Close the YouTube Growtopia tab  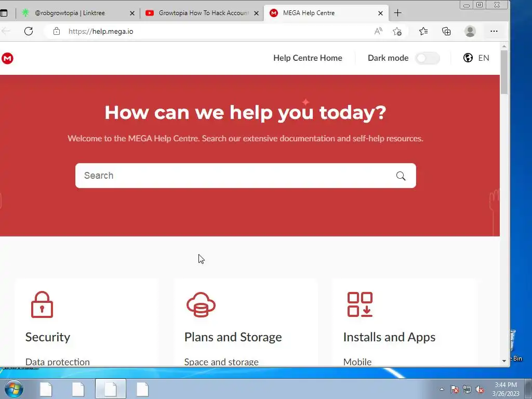click(x=257, y=13)
